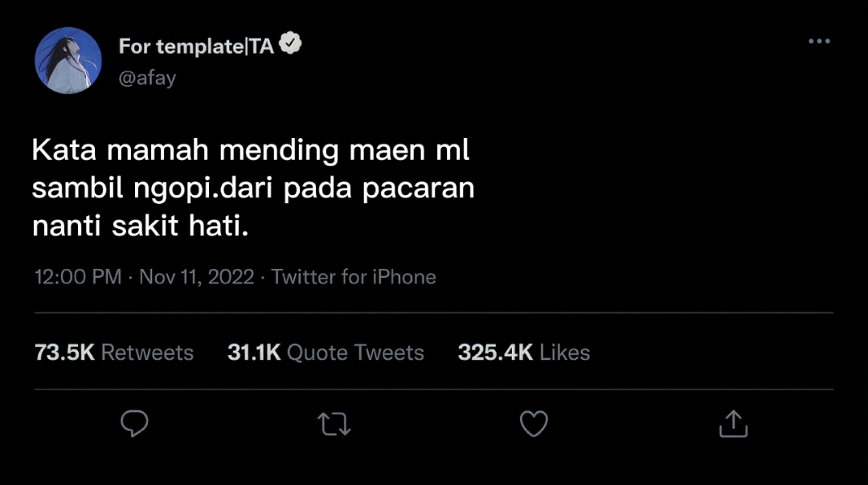Open the profile avatar picture
The height and width of the screenshot is (485, 868).
(x=68, y=60)
